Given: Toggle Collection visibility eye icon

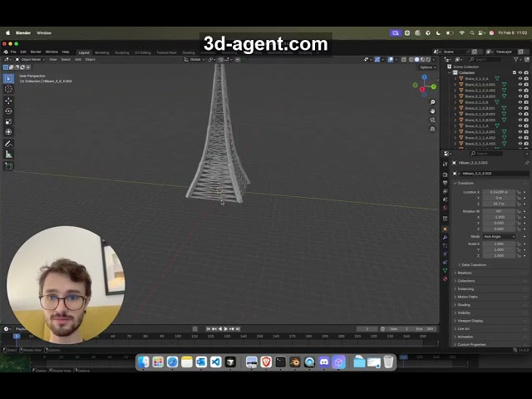Looking at the screenshot, I should [520, 72].
